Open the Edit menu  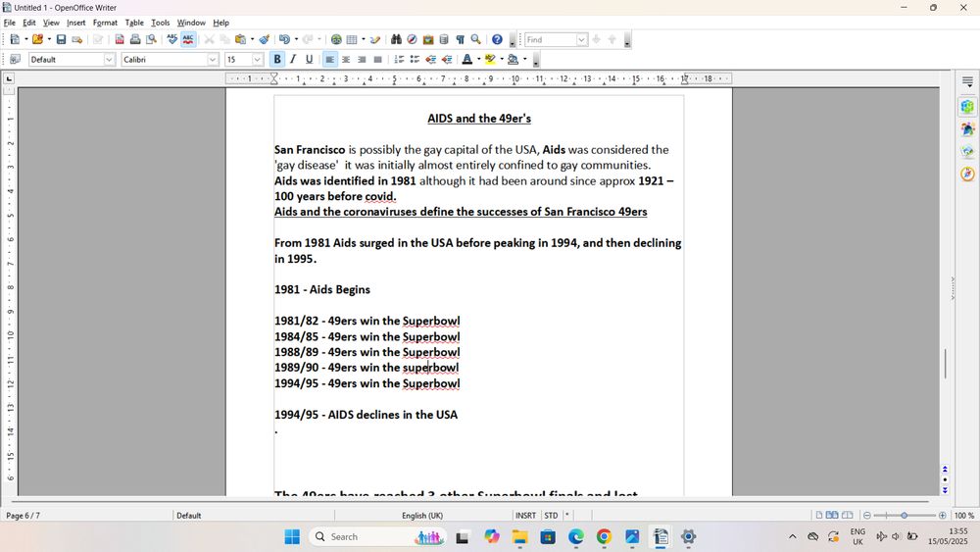pos(29,23)
